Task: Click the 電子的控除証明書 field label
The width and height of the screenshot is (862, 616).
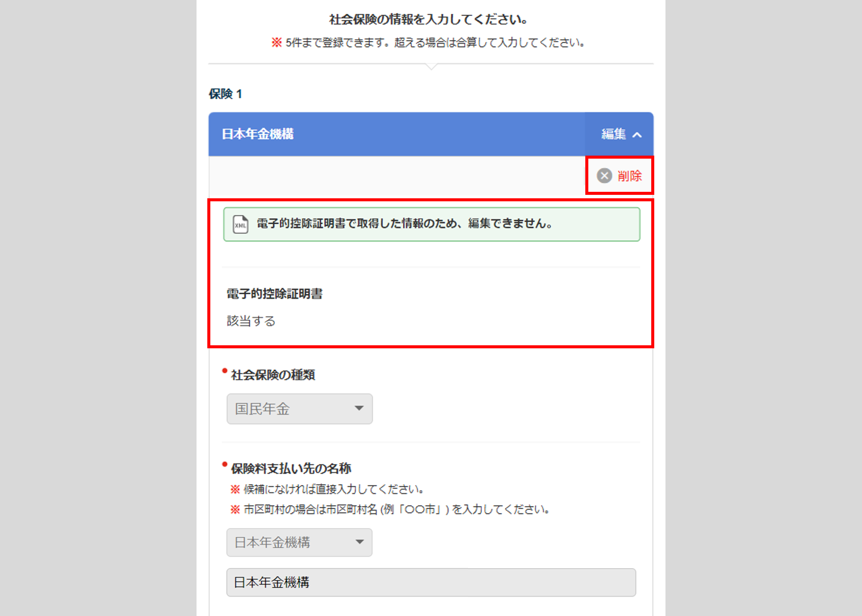Action: [275, 294]
